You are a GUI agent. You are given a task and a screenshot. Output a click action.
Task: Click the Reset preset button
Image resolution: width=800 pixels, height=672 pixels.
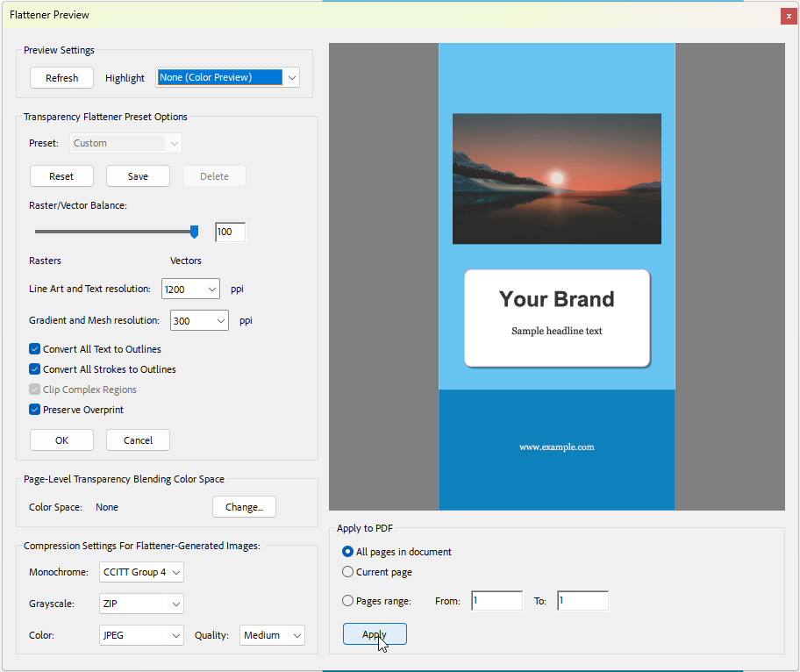click(61, 176)
